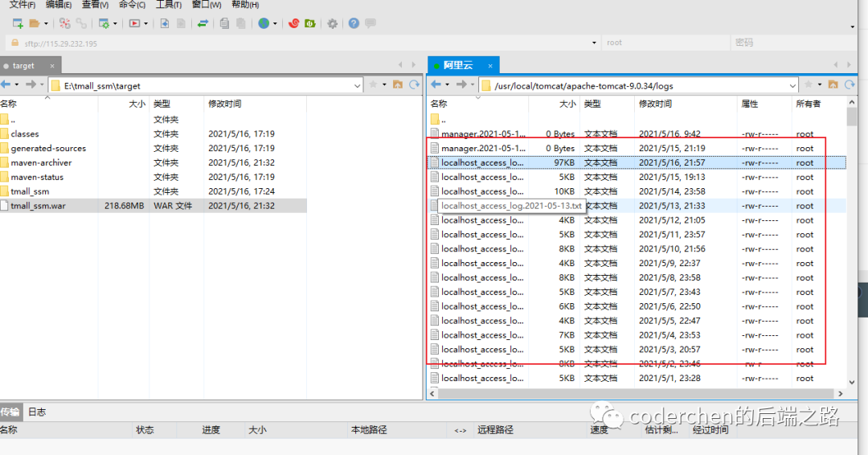The width and height of the screenshot is (868, 455).
Task: Open the 编辑(E) menu
Action: click(x=59, y=5)
